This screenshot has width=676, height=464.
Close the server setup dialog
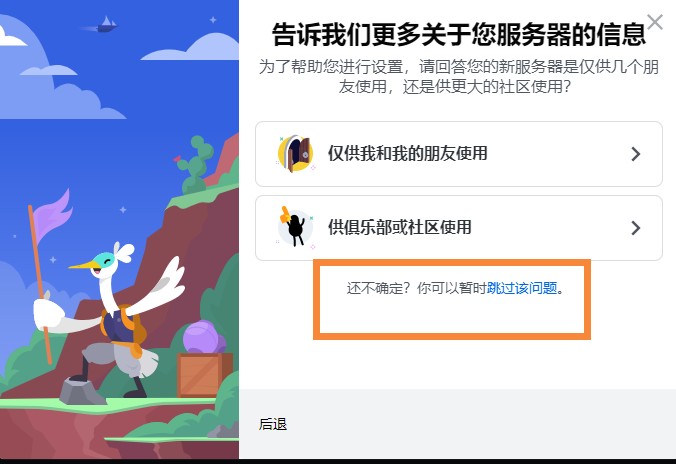[x=654, y=22]
